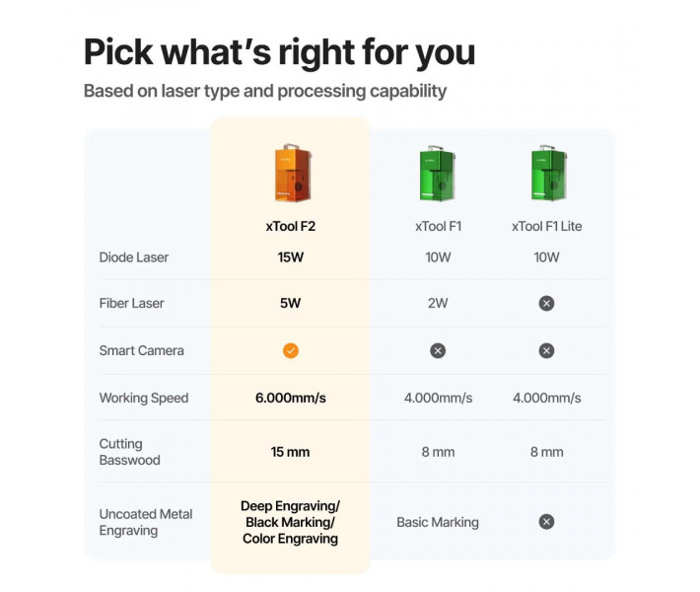
Task: Select the xTool F1 Lite column title
Action: (x=546, y=226)
